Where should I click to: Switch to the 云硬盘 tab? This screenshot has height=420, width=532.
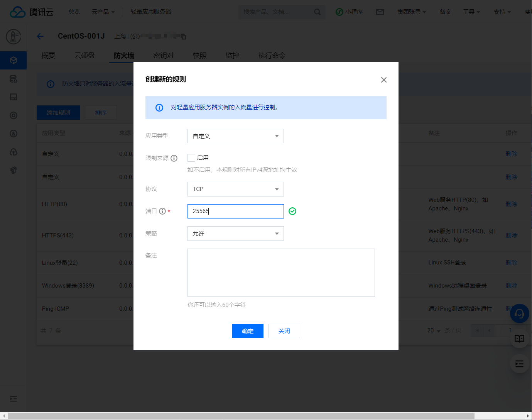[84, 56]
